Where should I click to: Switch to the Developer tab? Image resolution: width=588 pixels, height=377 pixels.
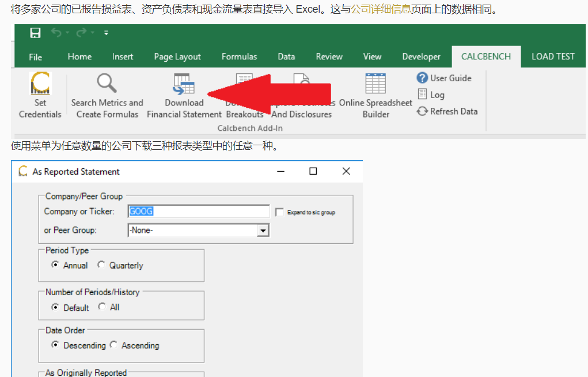[x=421, y=56]
